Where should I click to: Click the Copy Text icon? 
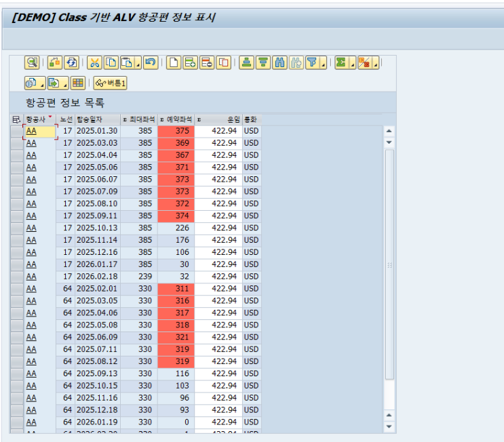[x=111, y=62]
